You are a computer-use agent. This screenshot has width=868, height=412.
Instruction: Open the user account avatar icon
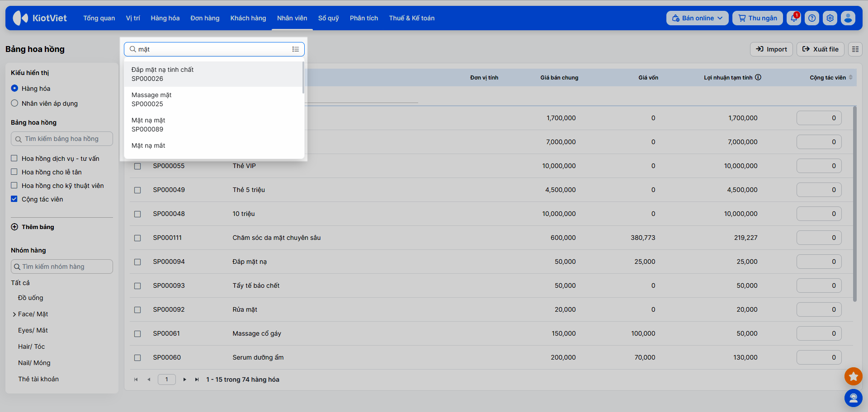pyautogui.click(x=848, y=18)
